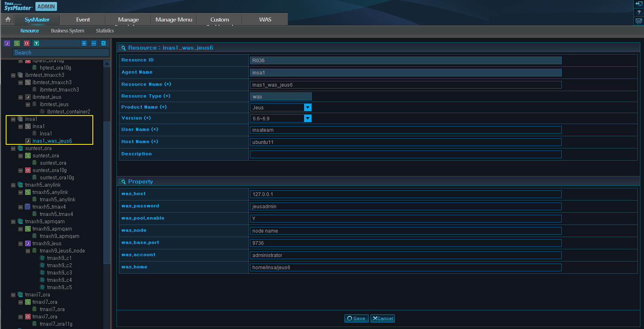Open the Product Name dropdown showing Jeus
The image size is (644, 329).
pyautogui.click(x=308, y=107)
